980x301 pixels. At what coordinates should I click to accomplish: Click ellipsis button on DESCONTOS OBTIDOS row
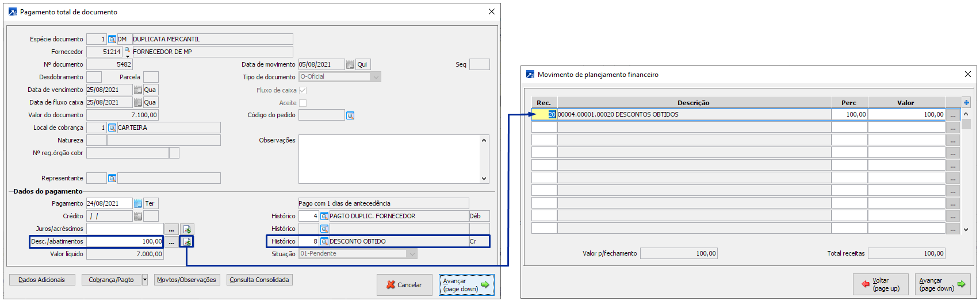[x=953, y=115]
